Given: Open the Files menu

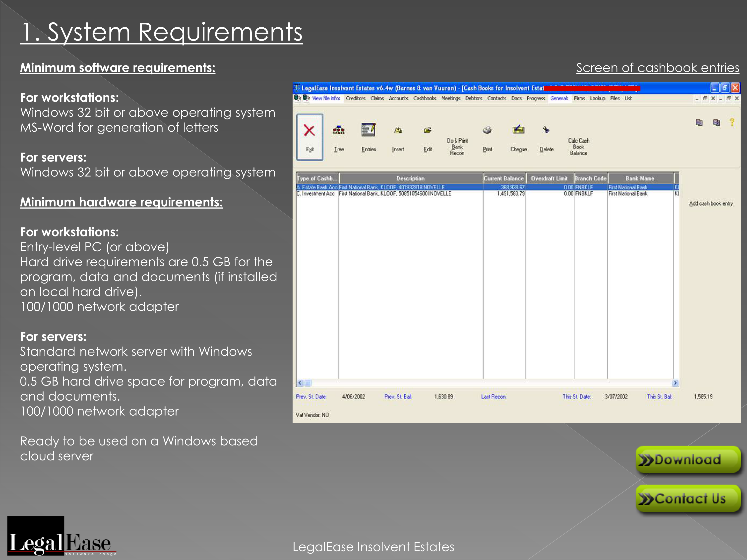Looking at the screenshot, I should (x=615, y=98).
